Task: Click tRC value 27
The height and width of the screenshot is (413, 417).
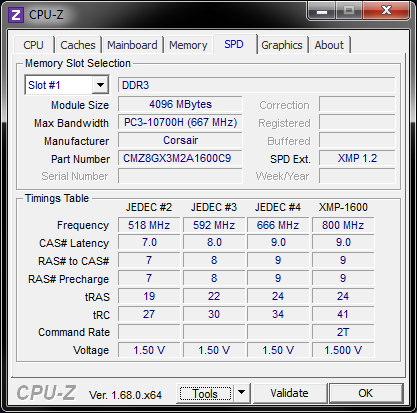Action: click(149, 314)
